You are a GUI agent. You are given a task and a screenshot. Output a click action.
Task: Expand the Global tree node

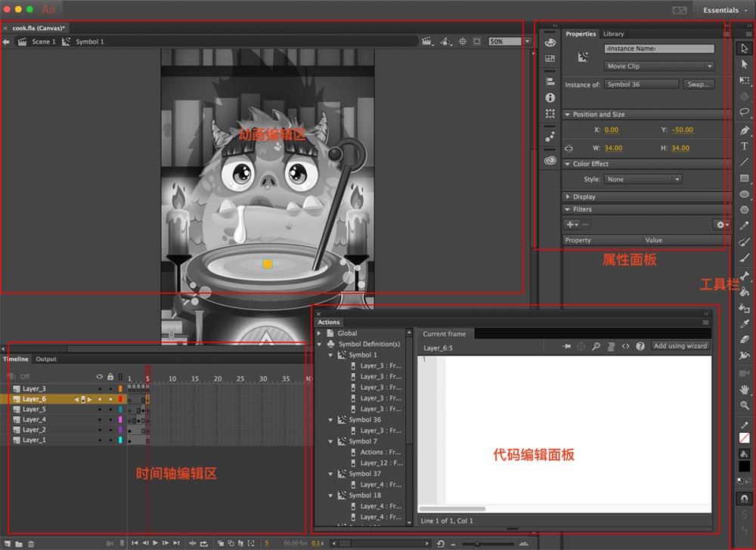(x=320, y=333)
